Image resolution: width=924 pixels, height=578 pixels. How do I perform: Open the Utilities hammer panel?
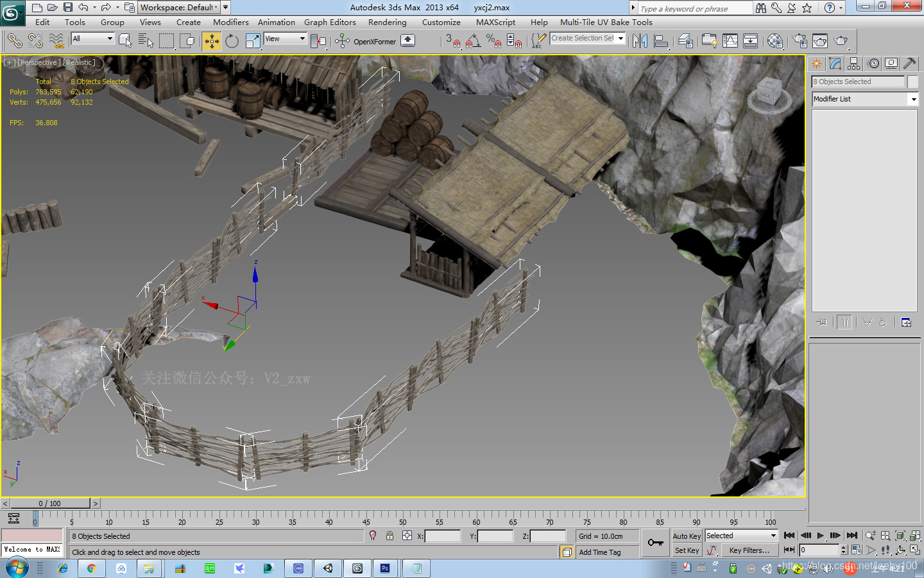point(909,64)
